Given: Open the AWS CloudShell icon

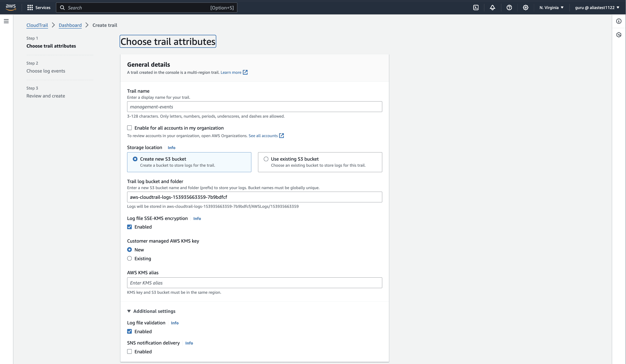Looking at the screenshot, I should point(476,8).
